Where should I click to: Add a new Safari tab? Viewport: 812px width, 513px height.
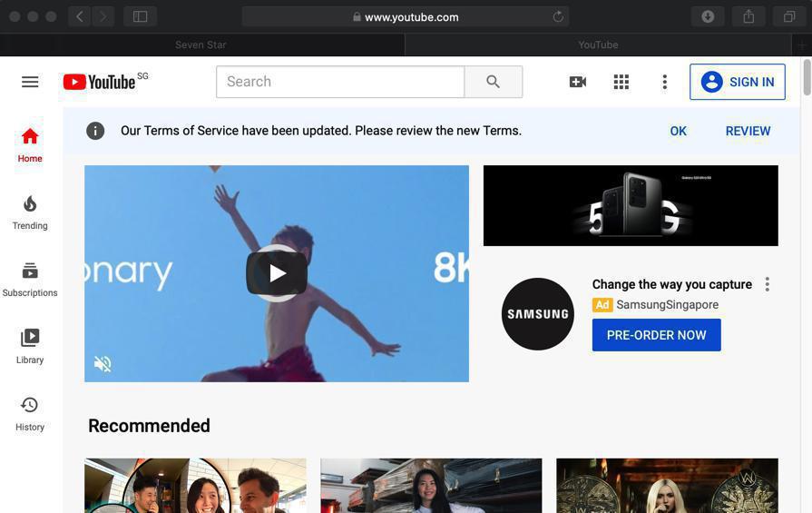[802, 45]
